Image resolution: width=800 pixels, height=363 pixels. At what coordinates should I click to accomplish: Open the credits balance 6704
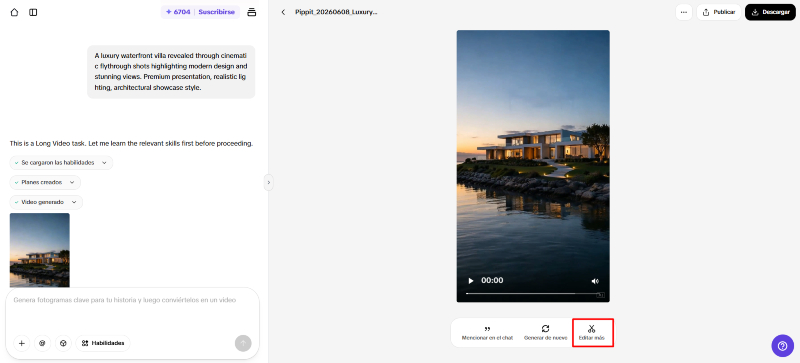[x=178, y=12]
